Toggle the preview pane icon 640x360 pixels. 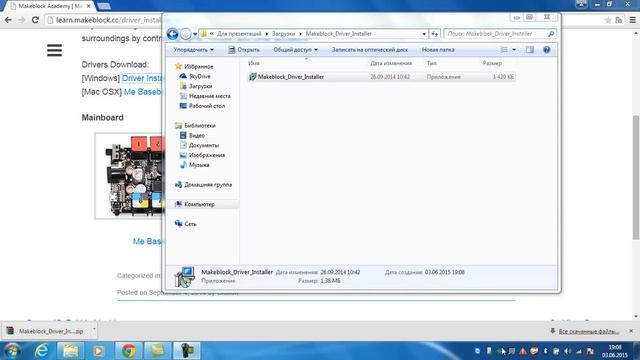(530, 50)
